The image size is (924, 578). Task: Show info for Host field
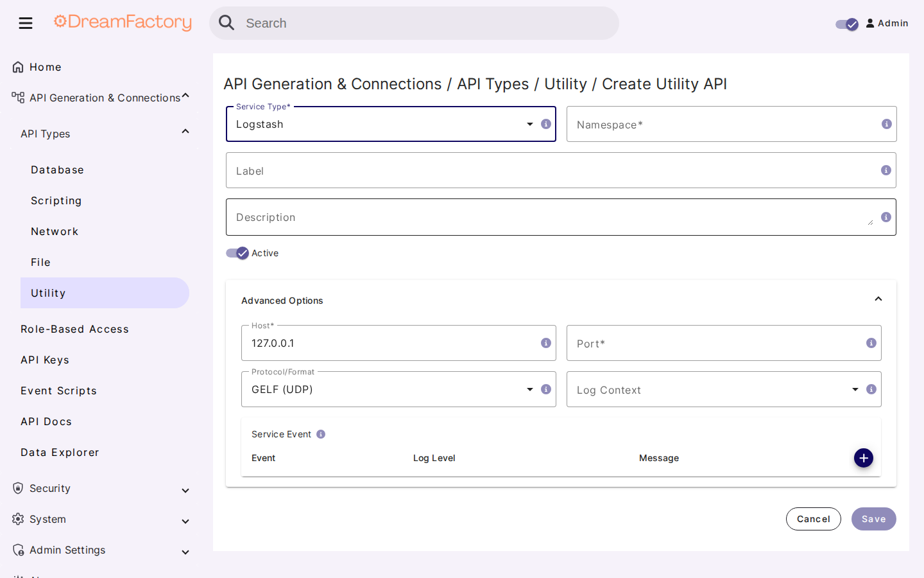[546, 343]
